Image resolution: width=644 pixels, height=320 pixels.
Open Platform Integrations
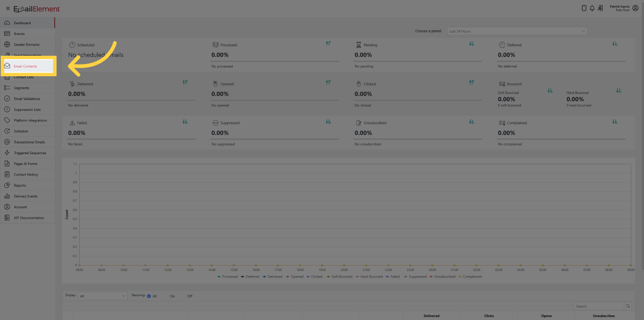point(28,120)
